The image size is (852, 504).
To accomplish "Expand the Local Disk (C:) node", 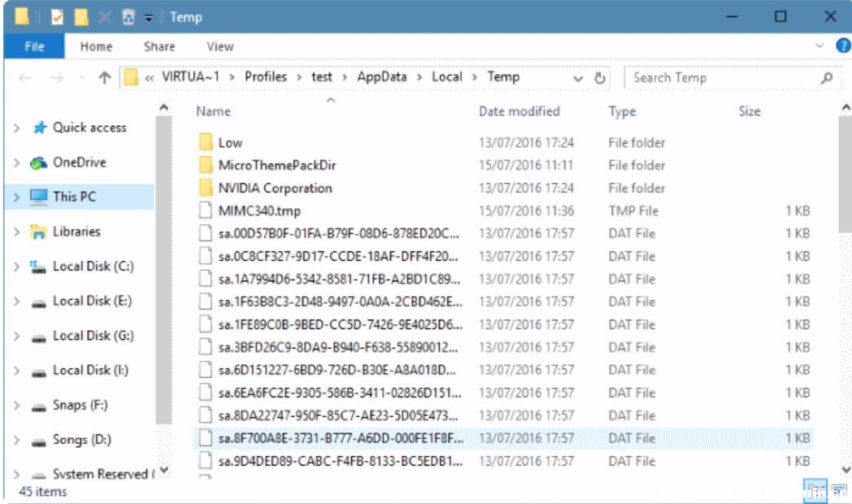I will [17, 267].
